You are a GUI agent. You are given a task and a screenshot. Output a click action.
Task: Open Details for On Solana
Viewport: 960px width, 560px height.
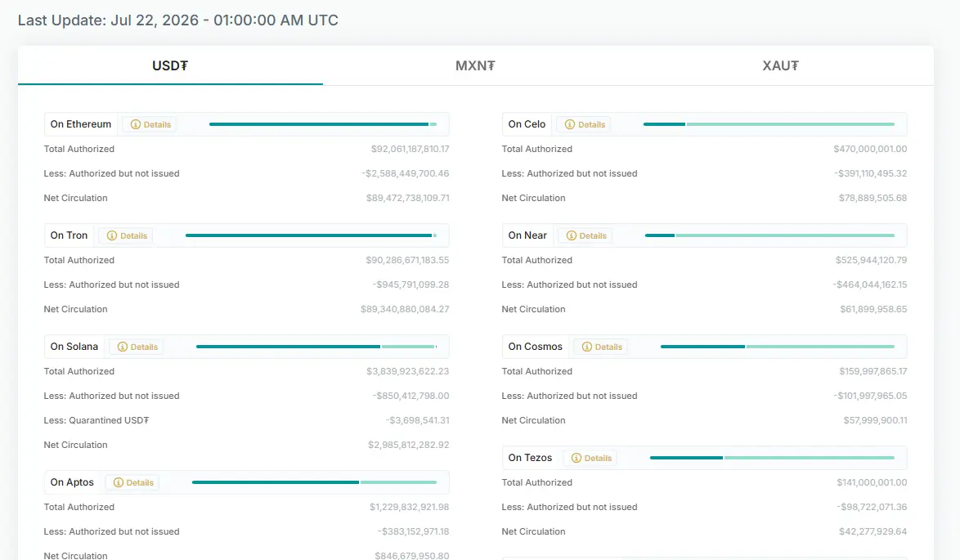[x=137, y=347]
